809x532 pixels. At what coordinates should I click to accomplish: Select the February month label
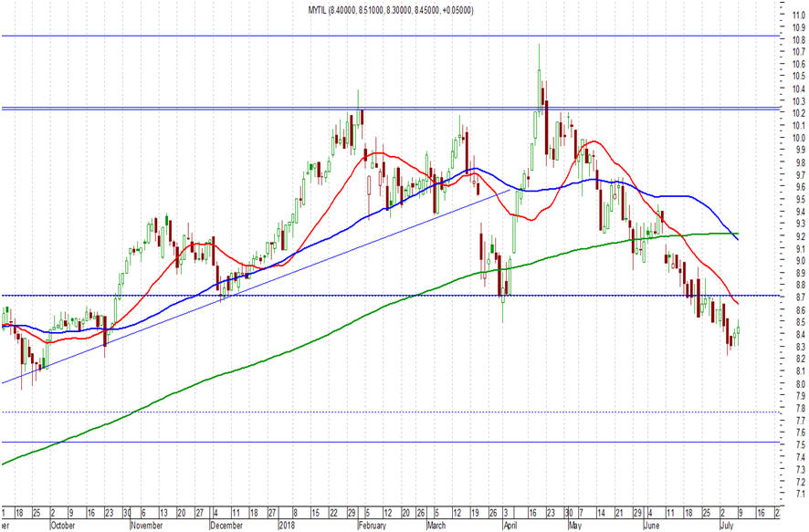click(x=372, y=526)
